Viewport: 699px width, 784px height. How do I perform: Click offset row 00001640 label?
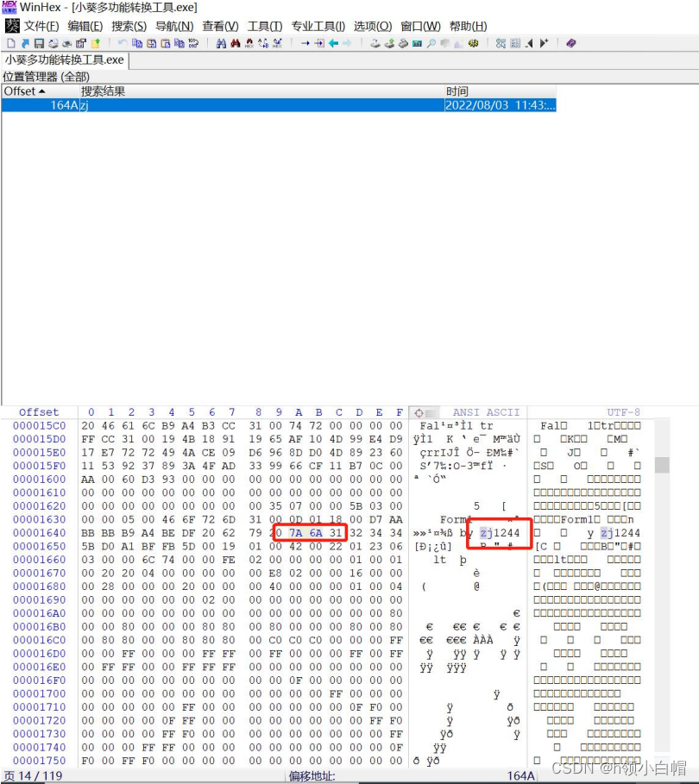click(39, 533)
